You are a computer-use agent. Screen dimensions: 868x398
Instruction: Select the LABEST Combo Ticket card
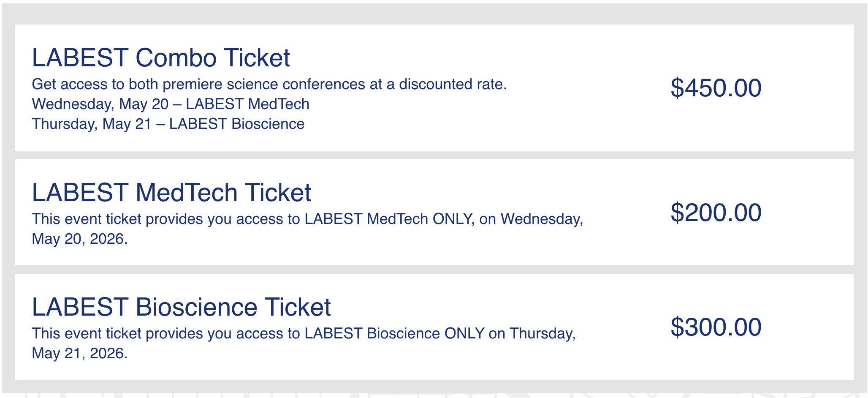(434, 87)
